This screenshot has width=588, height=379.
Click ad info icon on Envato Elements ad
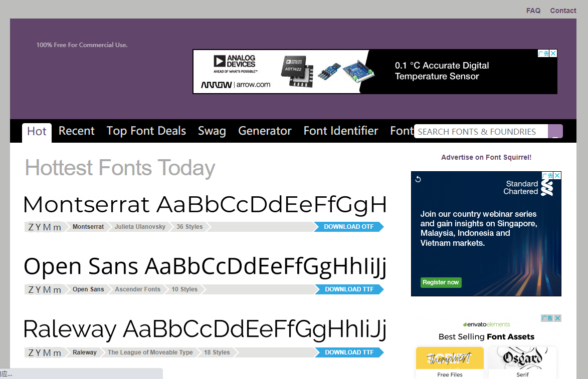coord(547,318)
